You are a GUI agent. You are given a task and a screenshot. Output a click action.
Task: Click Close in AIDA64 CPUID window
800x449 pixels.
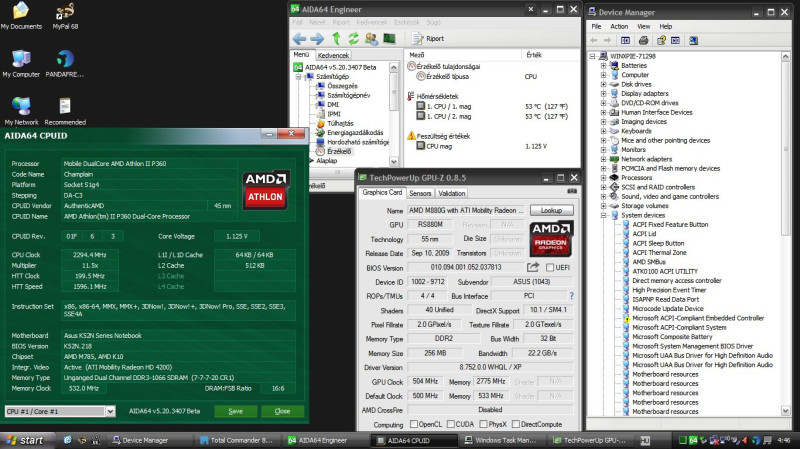coord(282,411)
